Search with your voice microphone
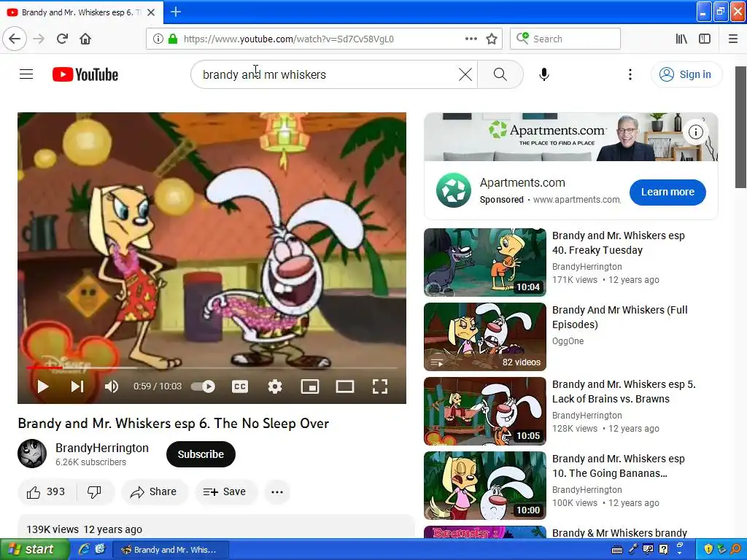This screenshot has height=560, width=747. coord(544,74)
